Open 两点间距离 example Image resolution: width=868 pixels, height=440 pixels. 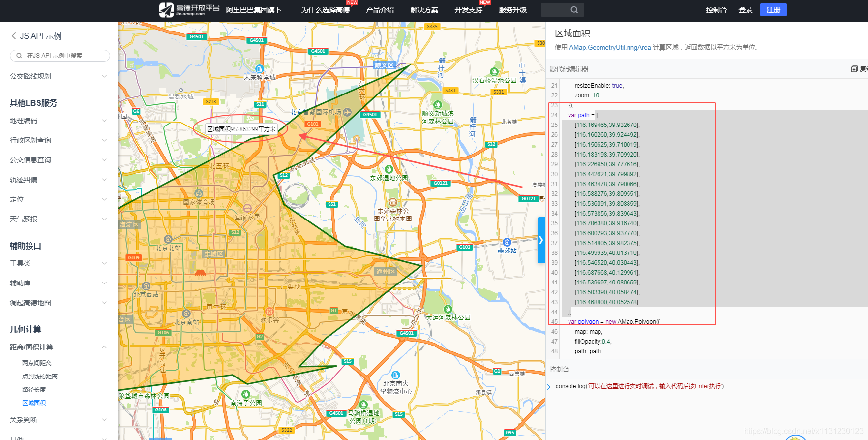click(x=37, y=363)
